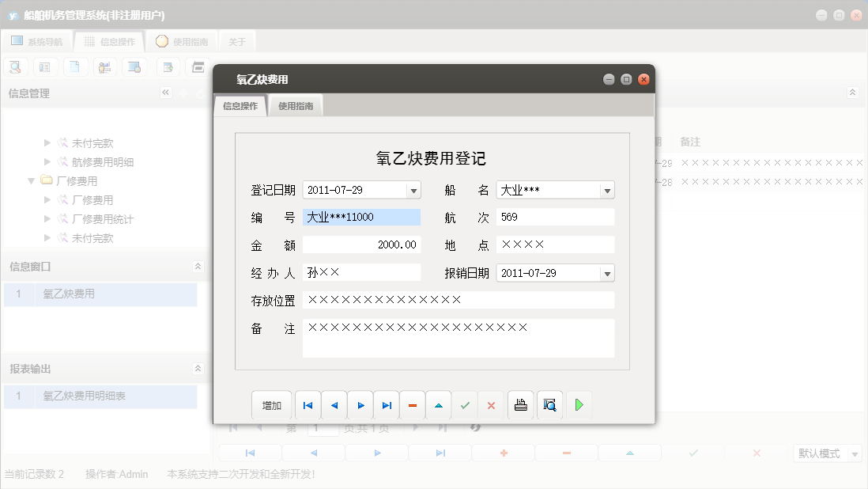Collapse the 厂修费用 folder in the tree
The width and height of the screenshot is (868, 489).
coord(33,180)
